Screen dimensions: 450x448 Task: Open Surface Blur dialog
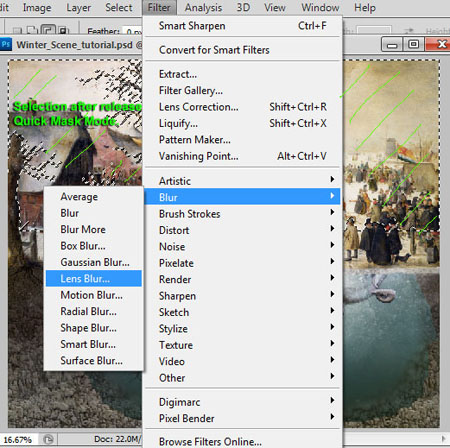[94, 360]
